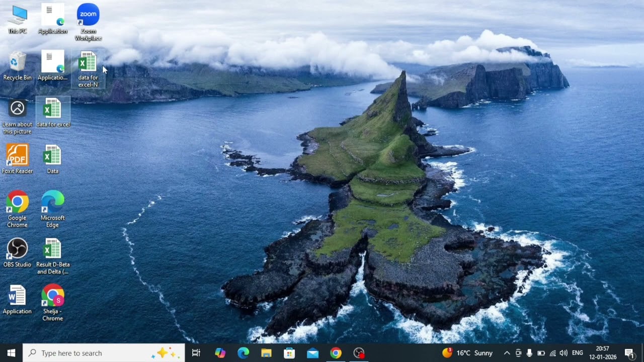Select the Zoom Workplace shortcut
644x362 pixels.
(x=88, y=23)
